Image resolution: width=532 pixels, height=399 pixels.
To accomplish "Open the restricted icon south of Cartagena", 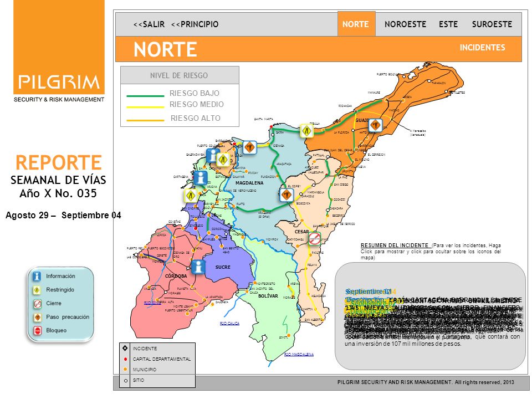I will point(191,196).
